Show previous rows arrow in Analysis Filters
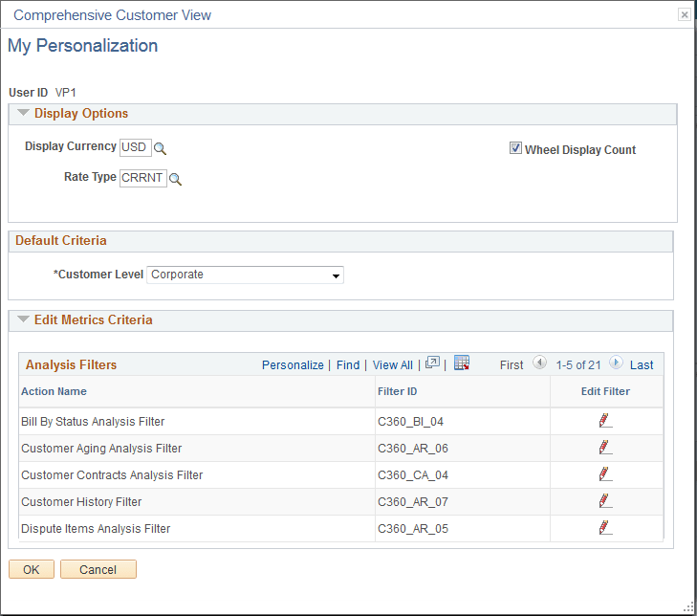The width and height of the screenshot is (697, 616). click(539, 363)
